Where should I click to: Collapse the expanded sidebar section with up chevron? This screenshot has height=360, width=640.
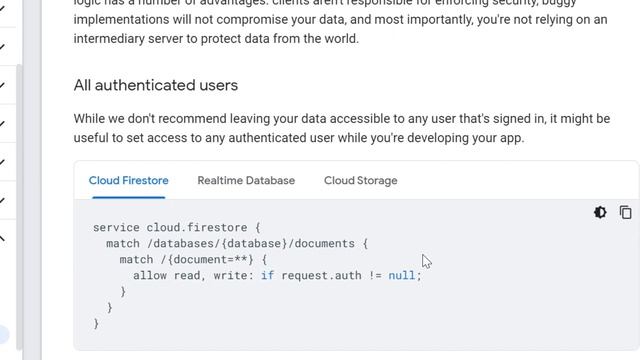(x=2, y=238)
